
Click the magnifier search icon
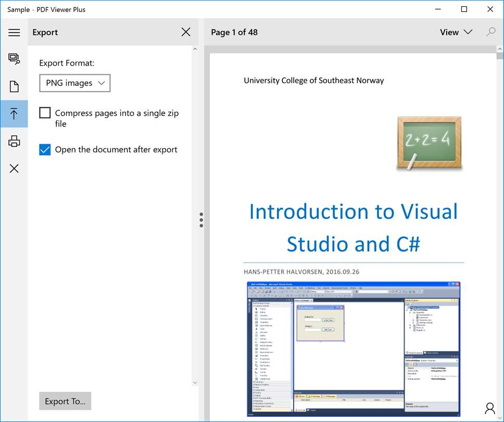tap(490, 32)
